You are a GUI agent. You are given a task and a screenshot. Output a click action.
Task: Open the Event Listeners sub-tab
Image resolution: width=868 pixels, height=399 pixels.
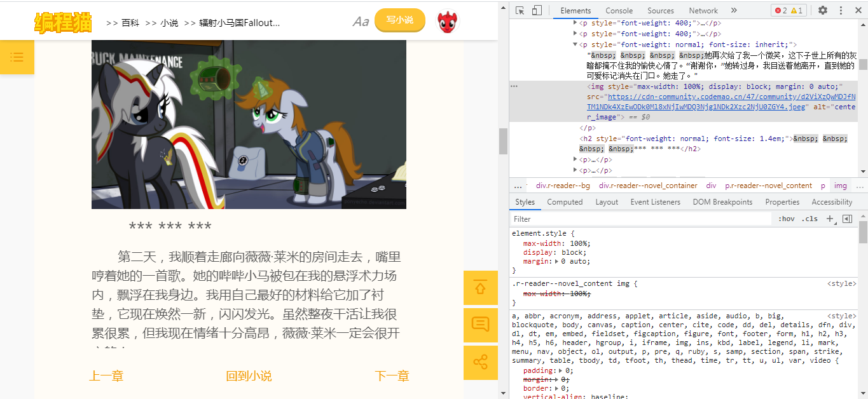click(x=656, y=202)
